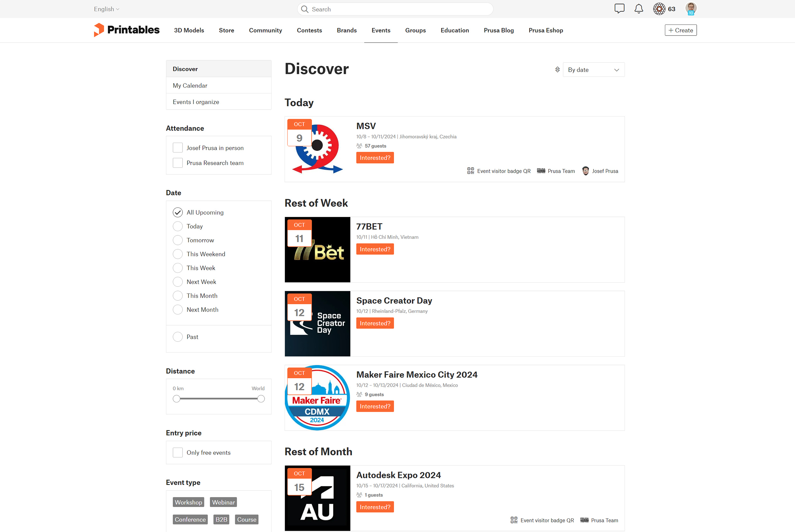
Task: Click Josef Prusa avatar on MSV event
Action: point(585,171)
